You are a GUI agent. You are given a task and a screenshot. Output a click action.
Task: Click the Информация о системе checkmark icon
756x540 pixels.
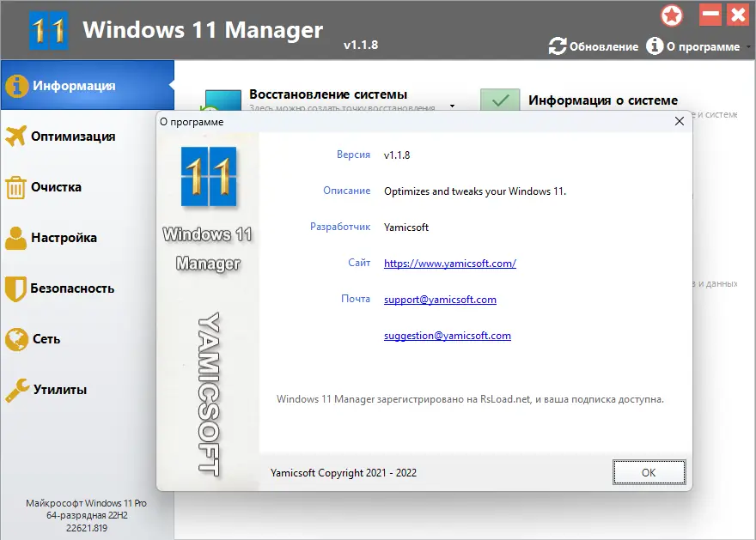point(500,100)
